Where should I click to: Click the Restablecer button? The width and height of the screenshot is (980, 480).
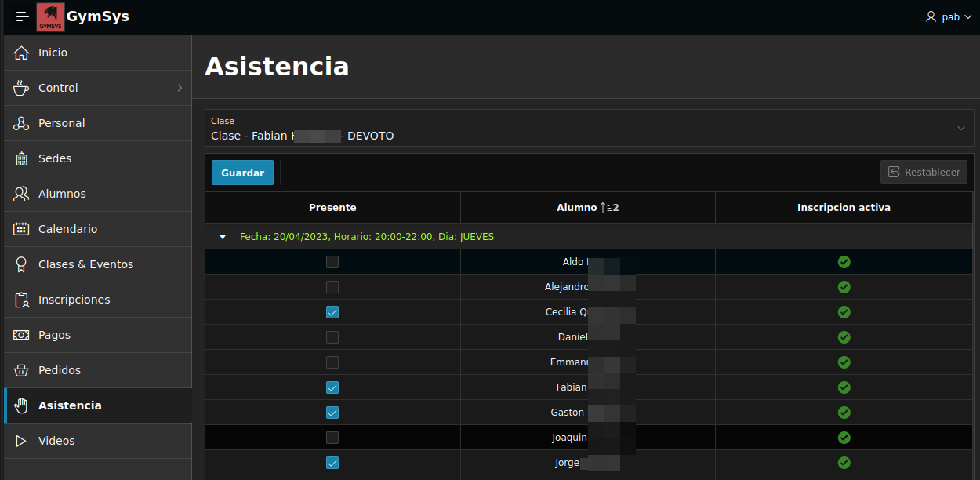(x=924, y=172)
